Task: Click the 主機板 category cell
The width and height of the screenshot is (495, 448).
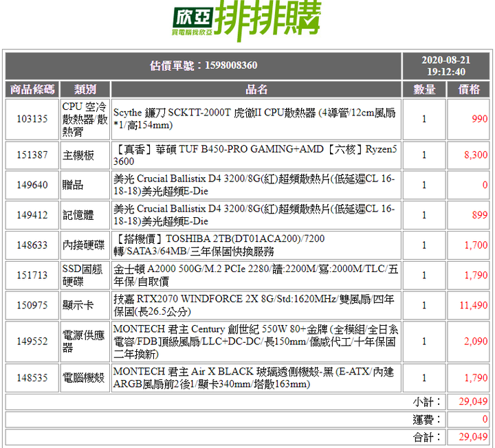Action: (x=85, y=155)
